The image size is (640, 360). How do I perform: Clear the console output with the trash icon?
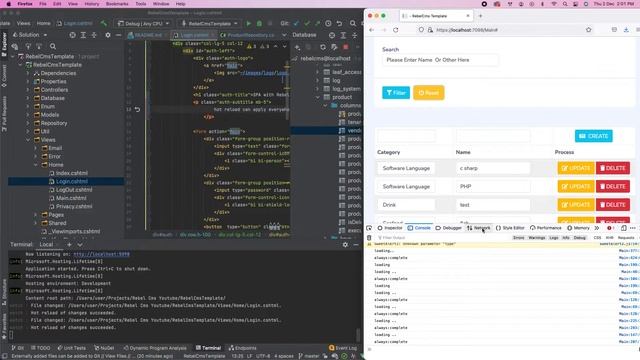pos(369,238)
